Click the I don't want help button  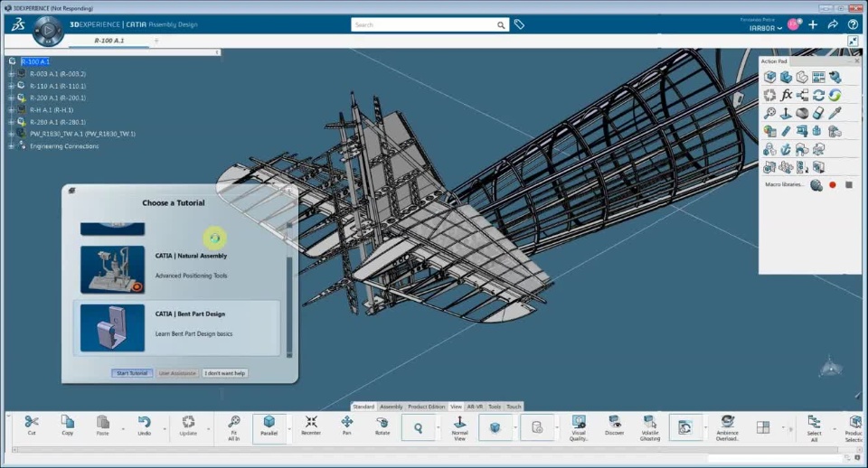(225, 373)
